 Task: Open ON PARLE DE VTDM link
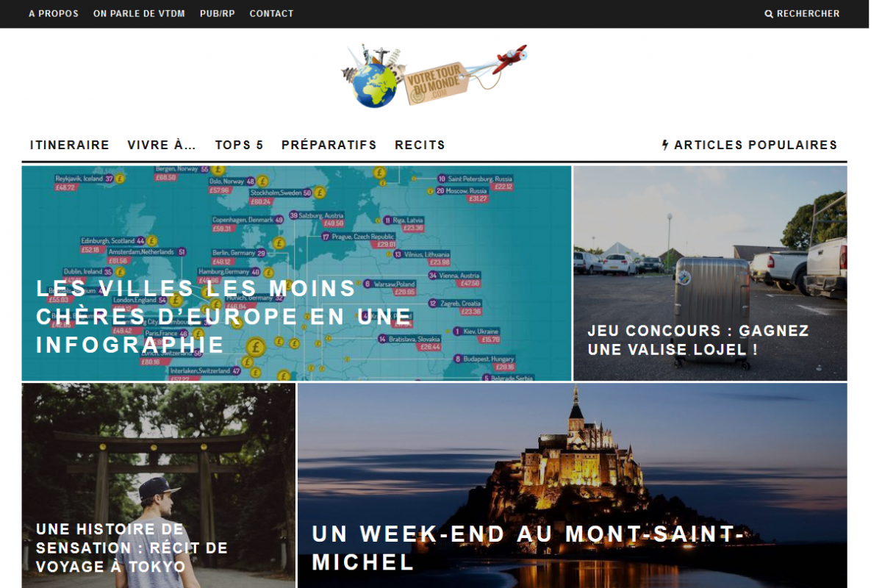(x=139, y=14)
